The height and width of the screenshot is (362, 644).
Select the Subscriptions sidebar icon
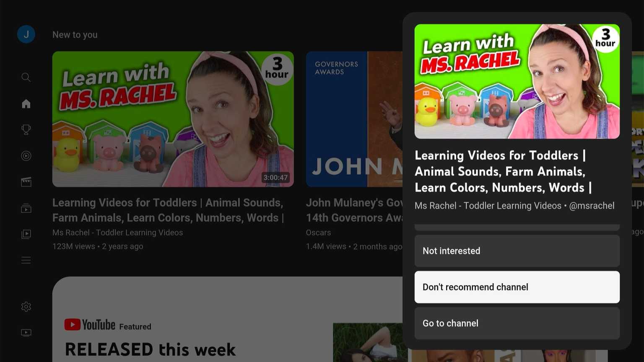click(x=26, y=208)
